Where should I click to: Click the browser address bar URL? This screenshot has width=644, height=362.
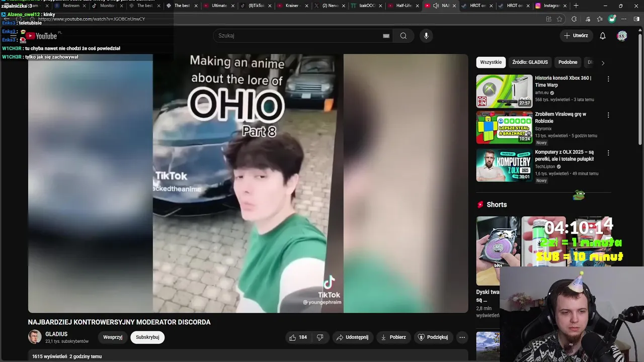point(92,19)
